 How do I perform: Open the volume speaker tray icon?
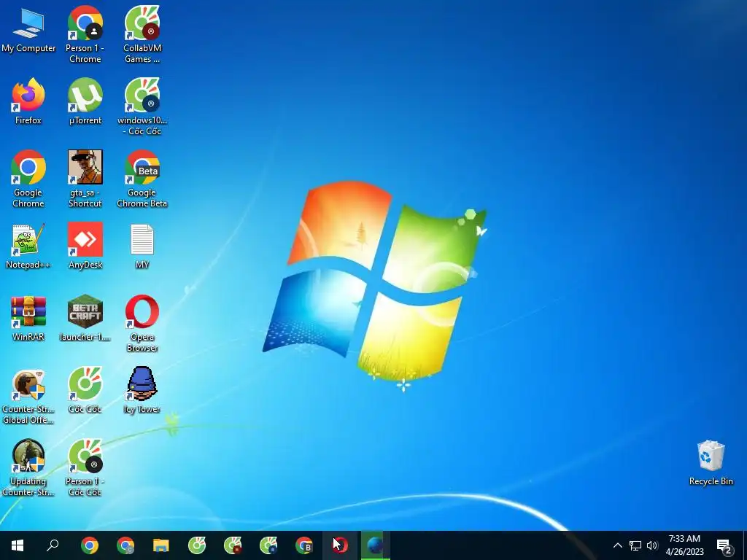coord(652,545)
